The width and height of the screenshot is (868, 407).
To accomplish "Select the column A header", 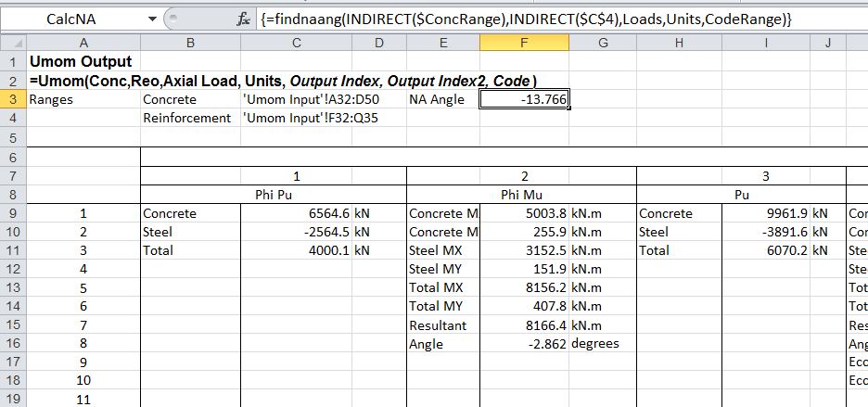I will pyautogui.click(x=83, y=43).
